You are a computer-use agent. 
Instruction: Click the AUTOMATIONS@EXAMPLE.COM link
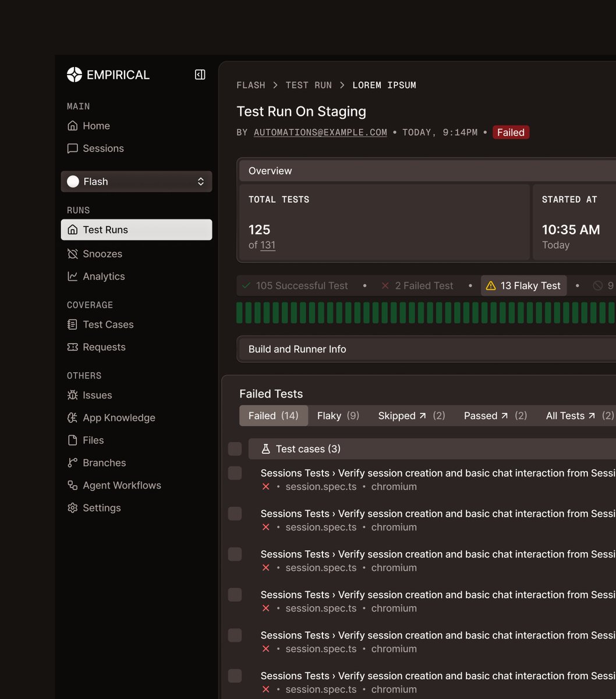coord(320,132)
